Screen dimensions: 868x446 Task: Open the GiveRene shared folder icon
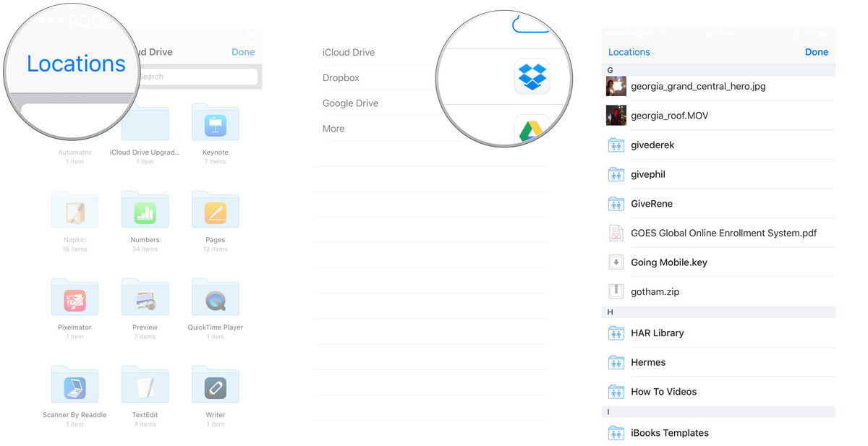[x=616, y=204]
